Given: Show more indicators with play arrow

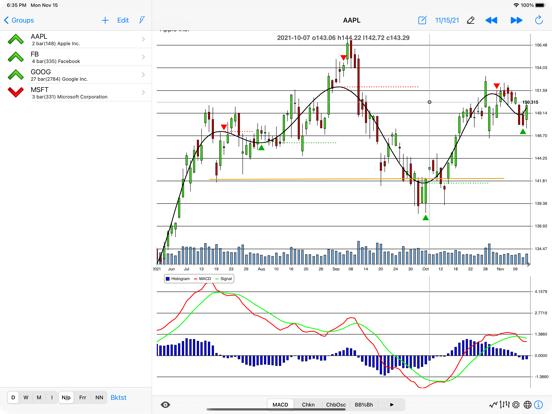Looking at the screenshot, I should [x=392, y=405].
